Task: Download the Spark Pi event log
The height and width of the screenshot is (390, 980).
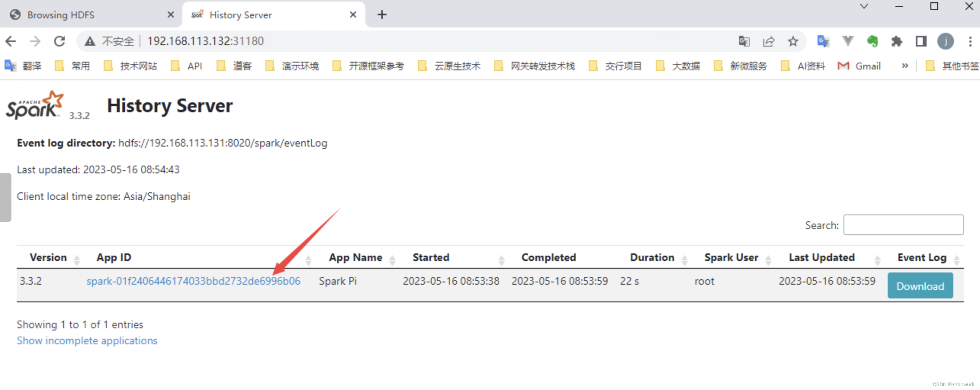Action: pos(920,285)
